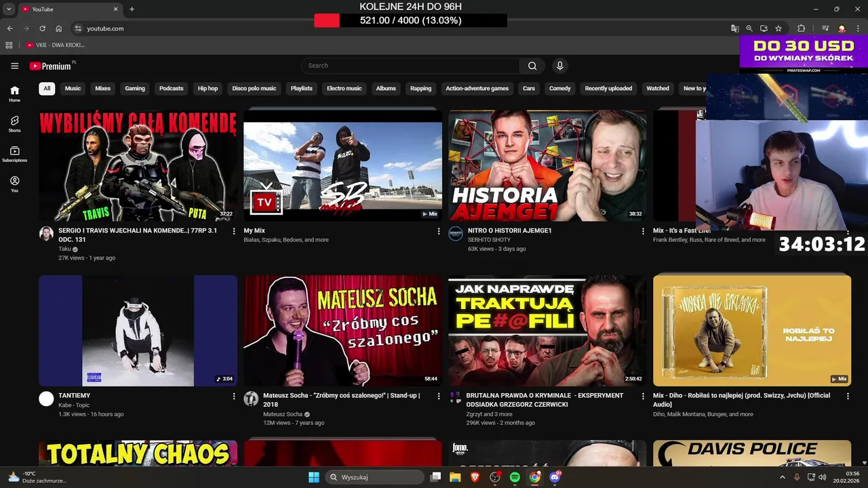868x488 pixels.
Task: Open more options for SERGIO I TRAVIS video
Action: 234,231
